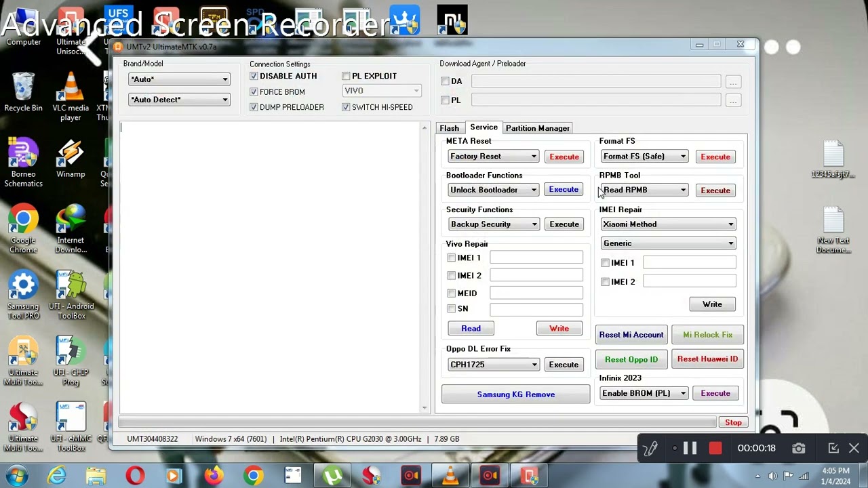This screenshot has height=488, width=868.
Task: Tick the MEID checkbox in Vivo Repair
Action: (452, 293)
